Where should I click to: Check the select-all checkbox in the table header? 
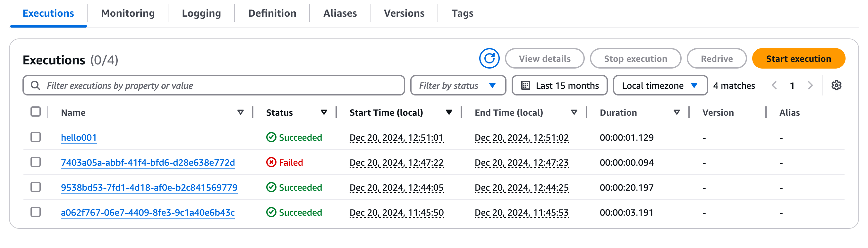[x=35, y=112]
